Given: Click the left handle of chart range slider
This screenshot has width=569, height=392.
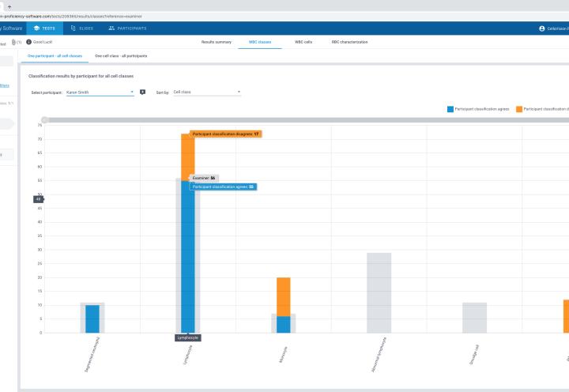Looking at the screenshot, I should coord(44,120).
